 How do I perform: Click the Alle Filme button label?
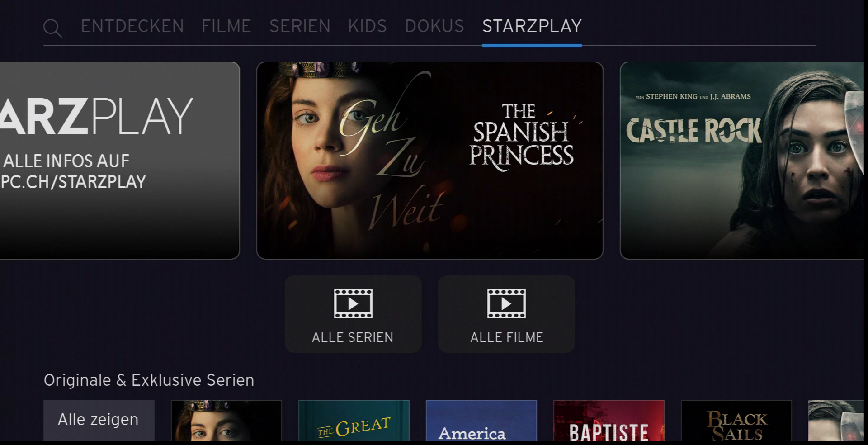(x=507, y=337)
